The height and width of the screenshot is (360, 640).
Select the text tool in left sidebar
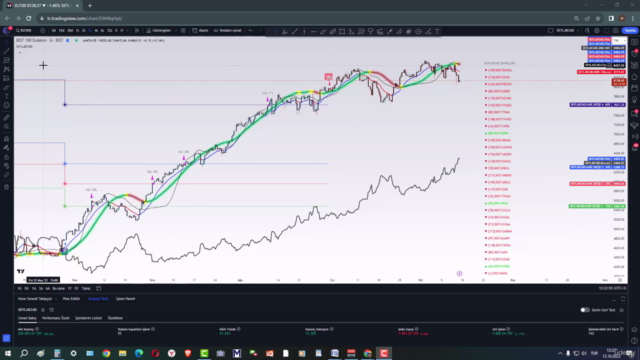[6, 96]
